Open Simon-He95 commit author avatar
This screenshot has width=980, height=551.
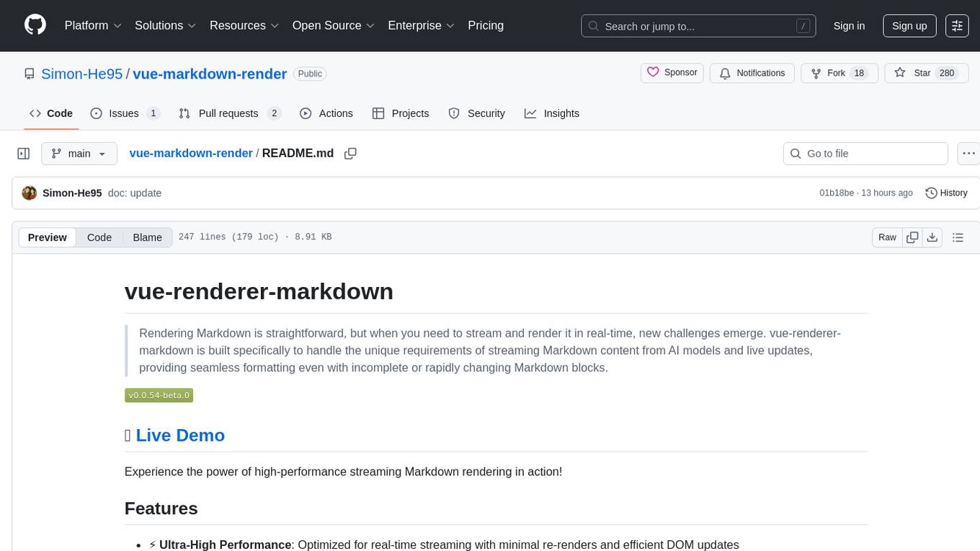pos(30,193)
